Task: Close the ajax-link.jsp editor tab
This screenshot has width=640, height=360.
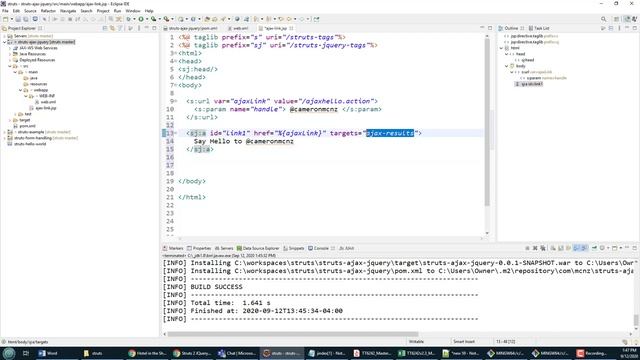Action: pyautogui.click(x=291, y=28)
